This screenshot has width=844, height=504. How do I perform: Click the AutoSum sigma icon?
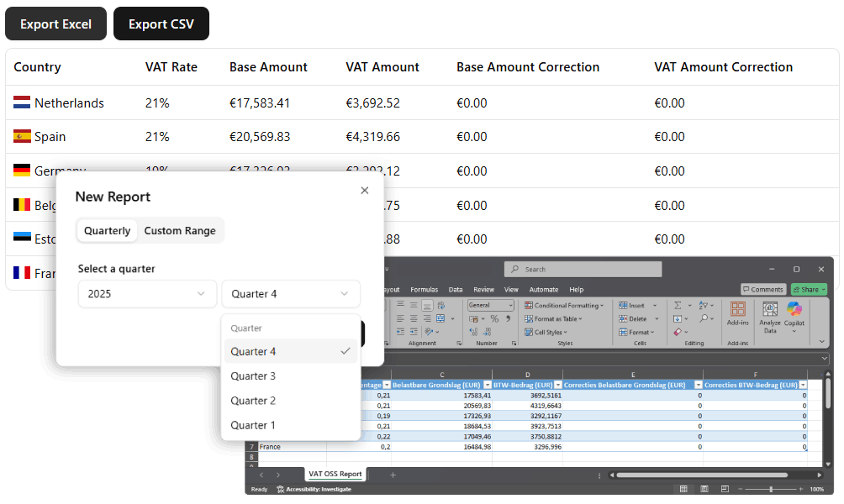678,306
